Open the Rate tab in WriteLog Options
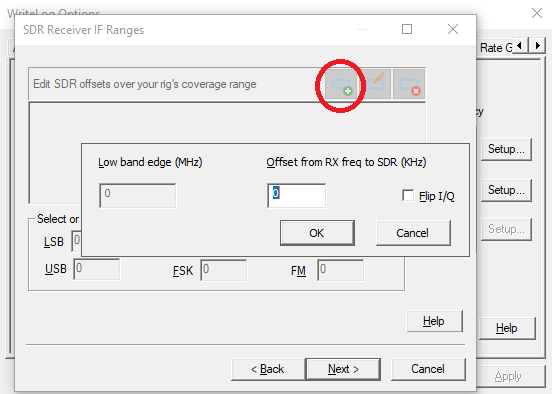 coord(496,48)
